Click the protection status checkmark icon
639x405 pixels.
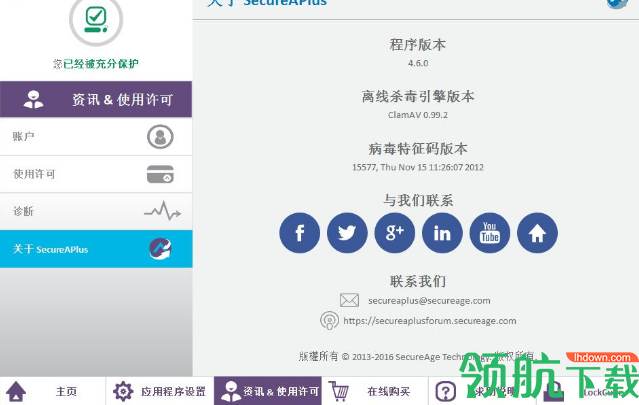[x=96, y=20]
